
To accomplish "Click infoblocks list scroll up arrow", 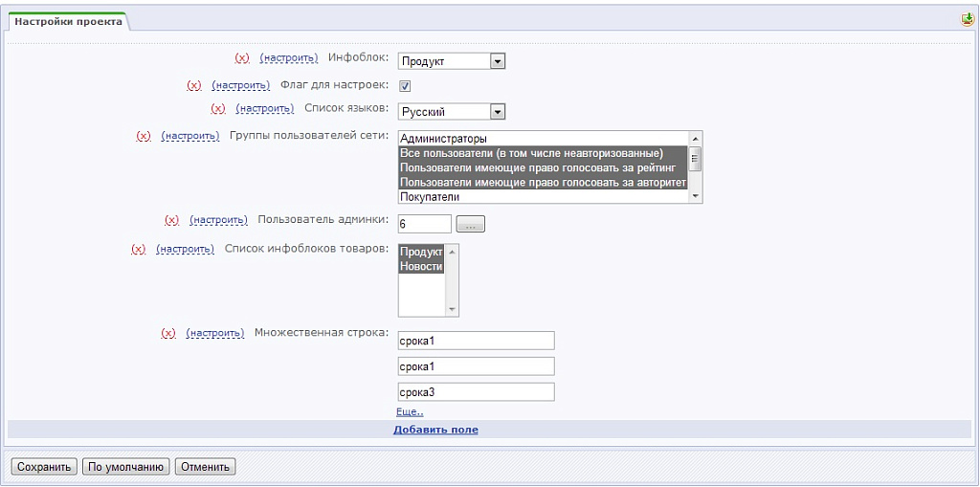I will (452, 251).
